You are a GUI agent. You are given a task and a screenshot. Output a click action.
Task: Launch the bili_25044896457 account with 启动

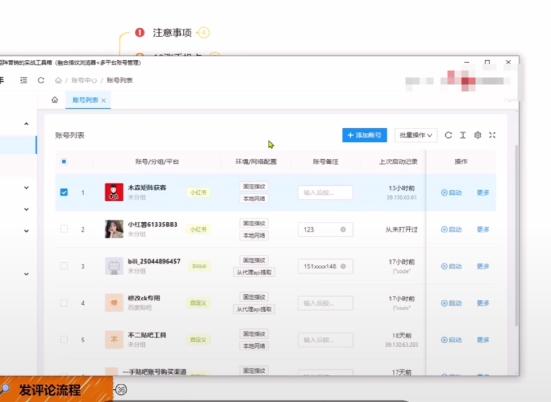pos(451,266)
